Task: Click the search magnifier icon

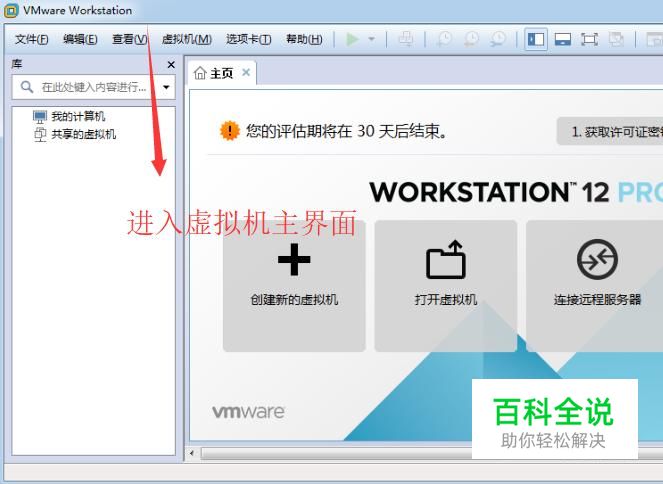Action: pos(27,87)
